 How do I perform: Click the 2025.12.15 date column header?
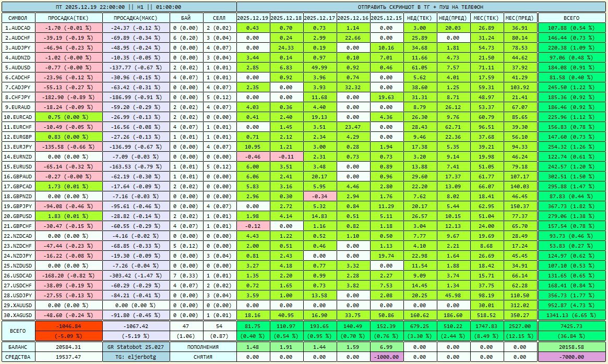(386, 18)
